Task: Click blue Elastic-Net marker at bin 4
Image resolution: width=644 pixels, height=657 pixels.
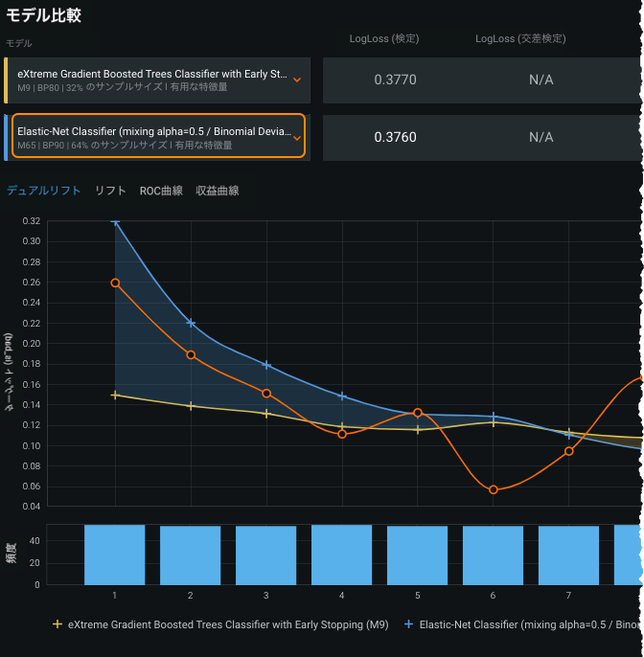Action: pos(342,396)
